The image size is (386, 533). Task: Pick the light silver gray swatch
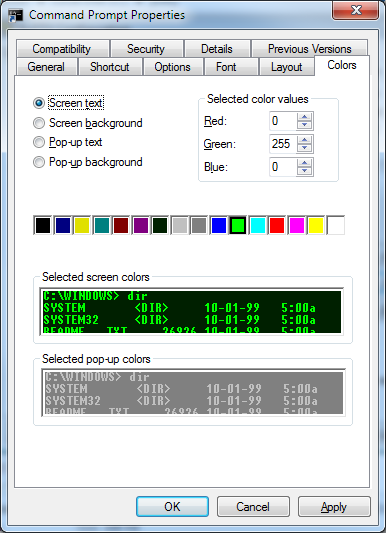[180, 225]
